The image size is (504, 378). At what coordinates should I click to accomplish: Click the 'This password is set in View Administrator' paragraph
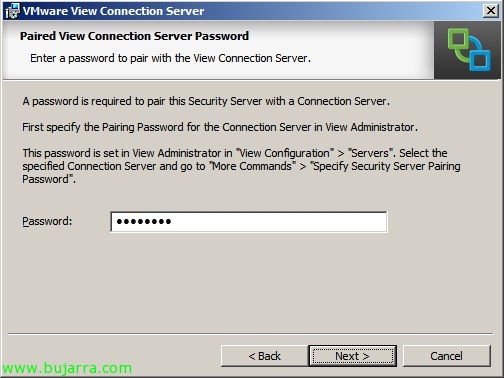[241, 166]
